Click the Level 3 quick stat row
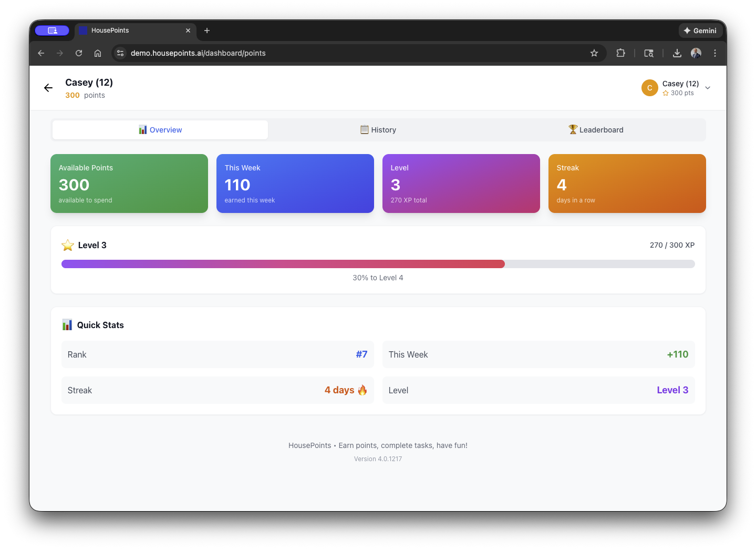 pos(538,390)
